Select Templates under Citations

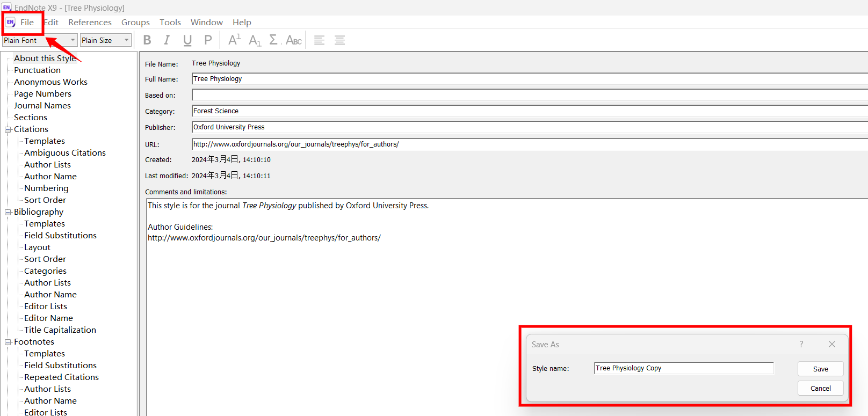coord(45,141)
